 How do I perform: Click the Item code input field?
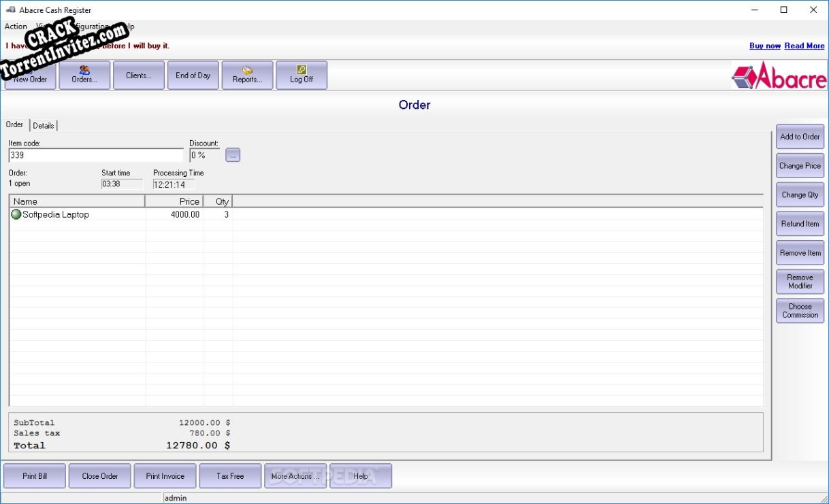[95, 154]
